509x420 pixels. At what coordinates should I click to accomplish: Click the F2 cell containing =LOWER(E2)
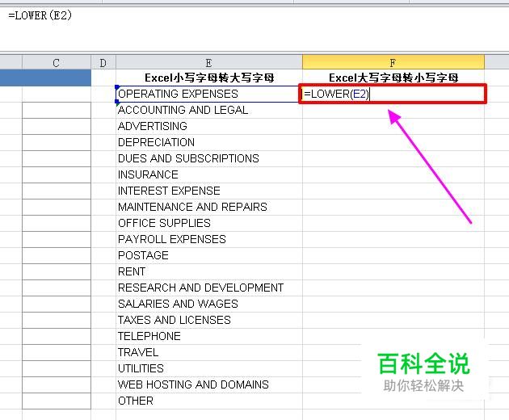[x=393, y=94]
